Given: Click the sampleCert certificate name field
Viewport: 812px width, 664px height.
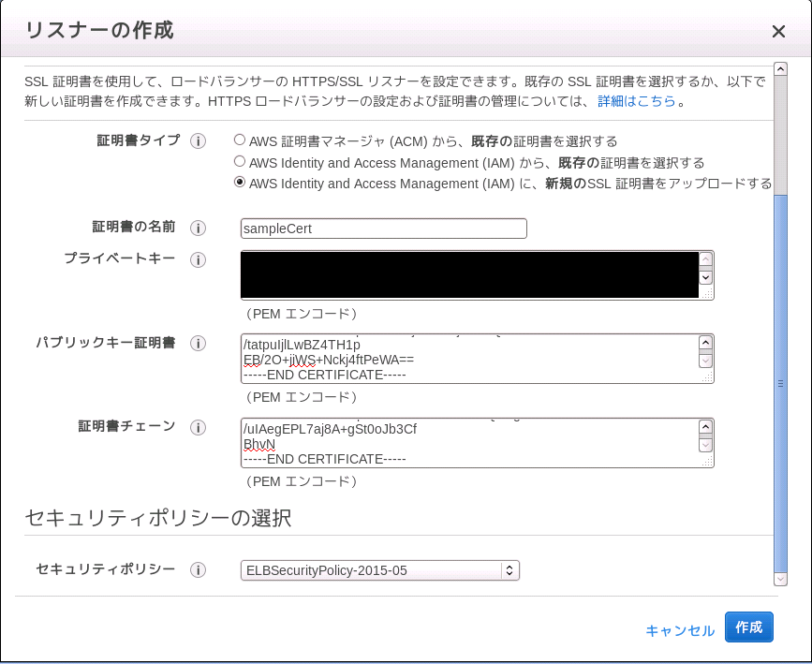Looking at the screenshot, I should point(383,229).
